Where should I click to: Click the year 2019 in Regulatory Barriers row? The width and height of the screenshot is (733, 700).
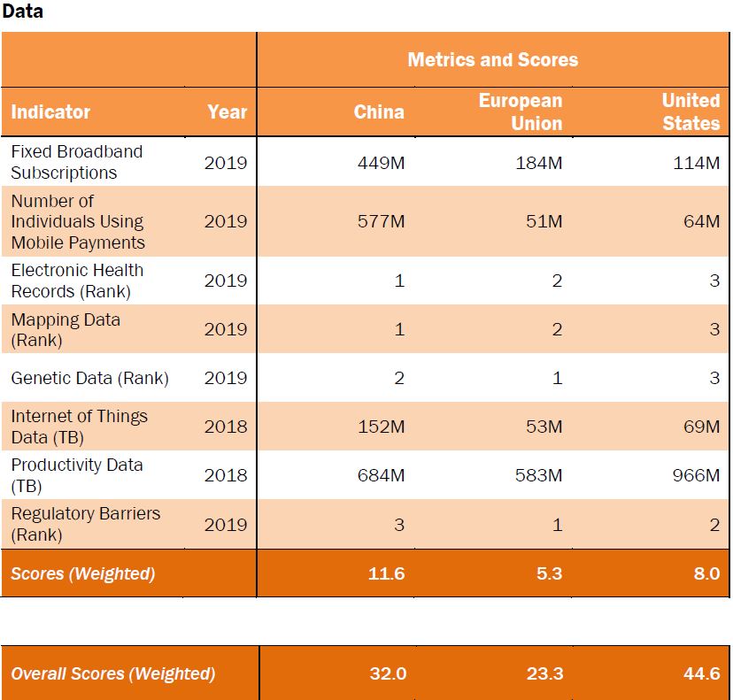[226, 525]
